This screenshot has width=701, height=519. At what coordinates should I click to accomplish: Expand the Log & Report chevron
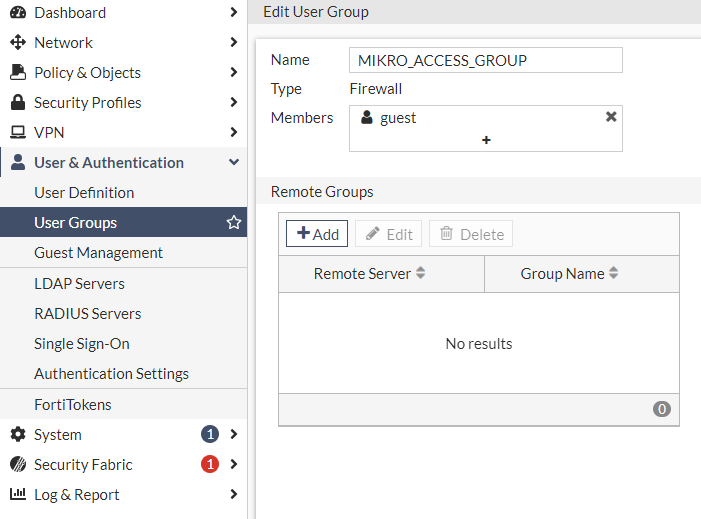pos(234,495)
